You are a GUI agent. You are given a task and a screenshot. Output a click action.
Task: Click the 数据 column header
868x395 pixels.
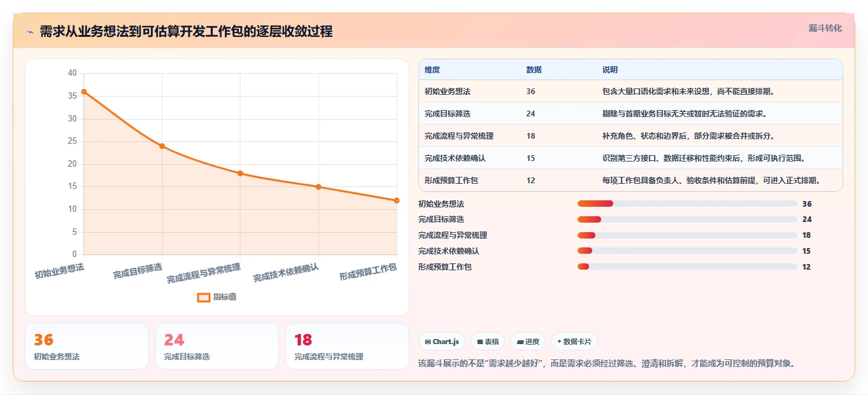pyautogui.click(x=534, y=70)
